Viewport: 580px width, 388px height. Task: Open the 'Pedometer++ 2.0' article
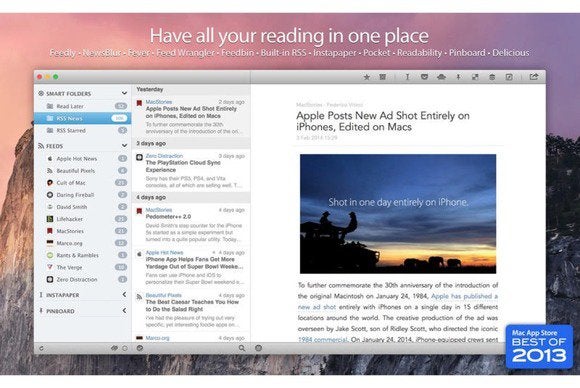(x=191, y=224)
